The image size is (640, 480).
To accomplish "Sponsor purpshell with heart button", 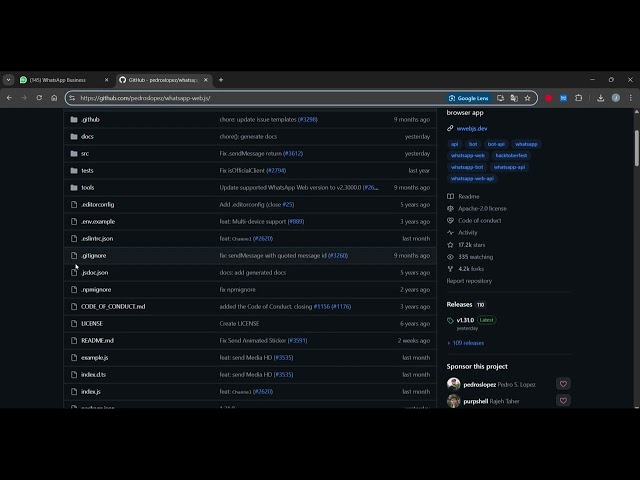I will (563, 401).
